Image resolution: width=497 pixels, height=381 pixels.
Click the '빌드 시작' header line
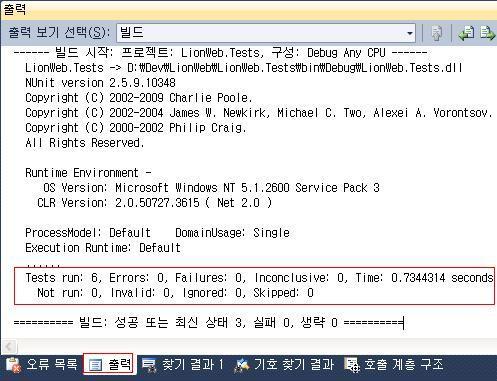(220, 53)
